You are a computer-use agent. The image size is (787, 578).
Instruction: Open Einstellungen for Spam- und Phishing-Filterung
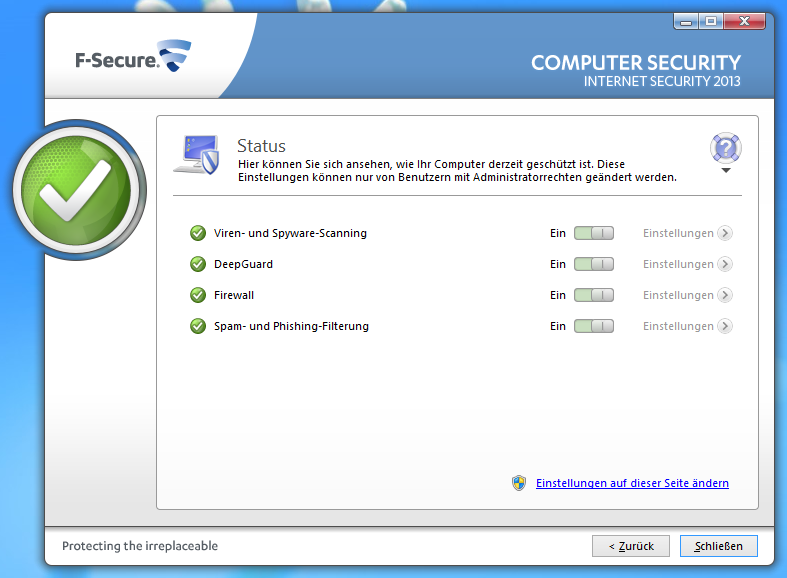point(678,326)
